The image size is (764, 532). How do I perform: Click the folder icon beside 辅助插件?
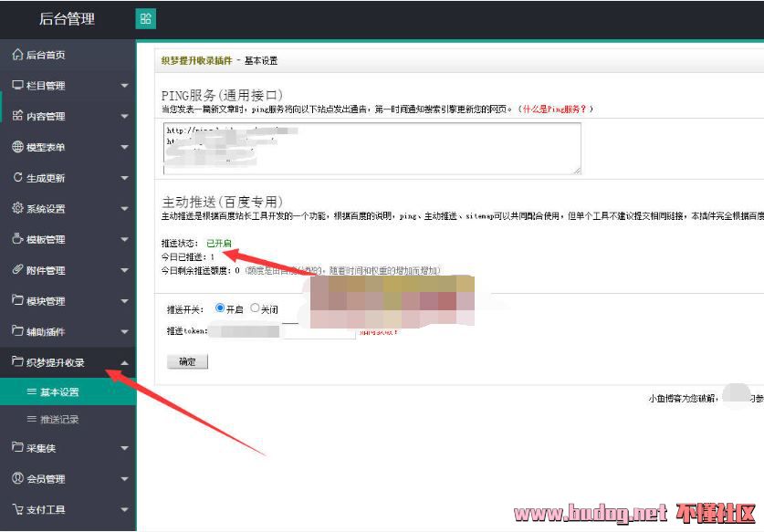(x=17, y=331)
